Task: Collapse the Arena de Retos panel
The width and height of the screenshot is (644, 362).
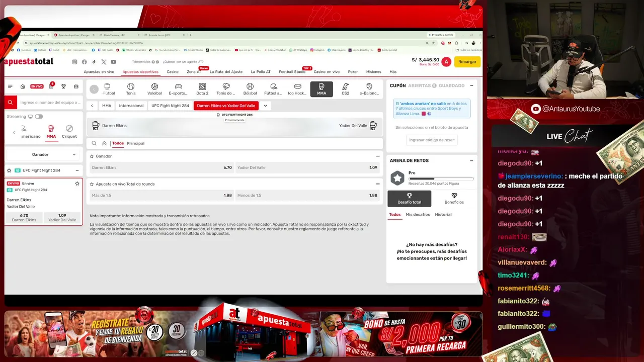Action: pos(471,161)
